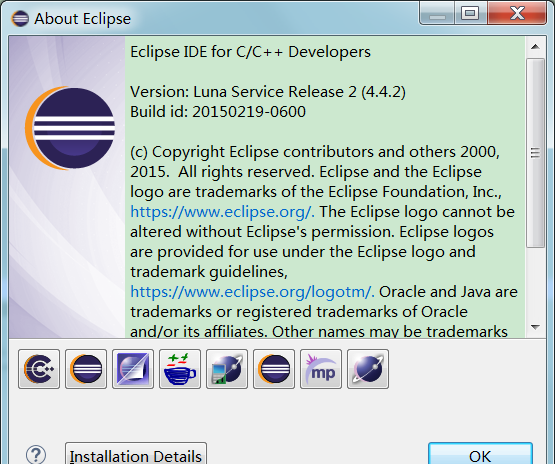Click the second Eclipse logo feature button

(x=274, y=369)
